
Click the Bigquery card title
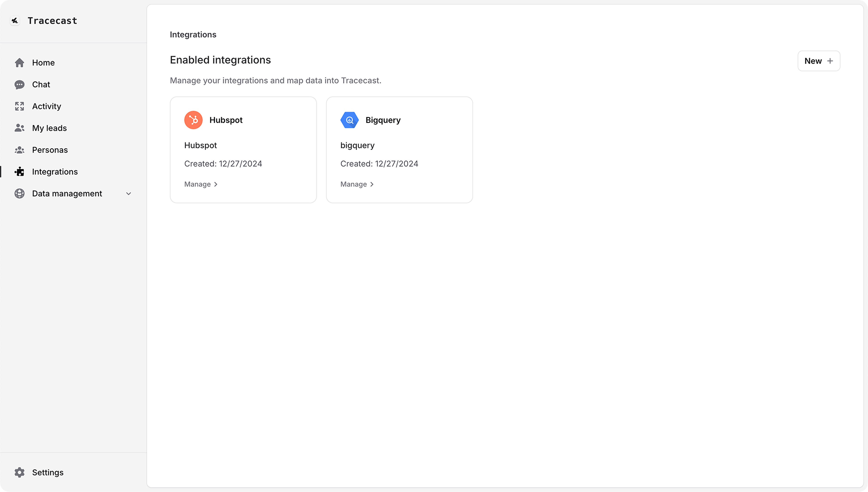coord(383,120)
